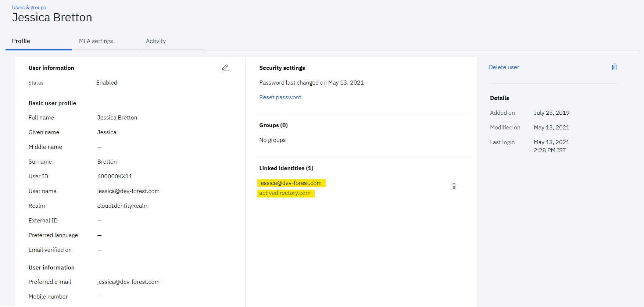Click the Realm value cloudIdentityRealm

(123, 206)
